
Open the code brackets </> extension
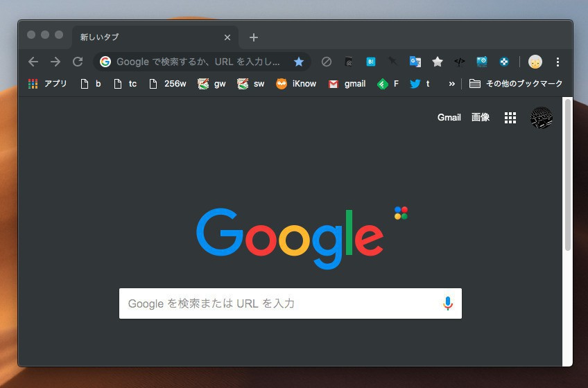(x=459, y=62)
